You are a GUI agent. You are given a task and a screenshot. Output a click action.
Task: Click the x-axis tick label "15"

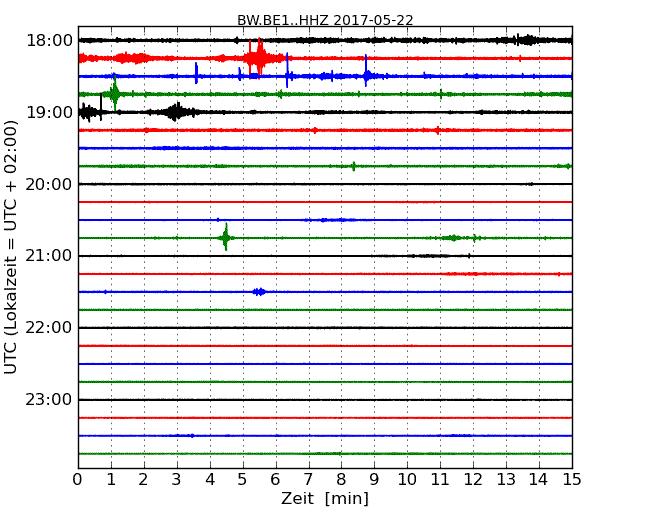(x=572, y=480)
